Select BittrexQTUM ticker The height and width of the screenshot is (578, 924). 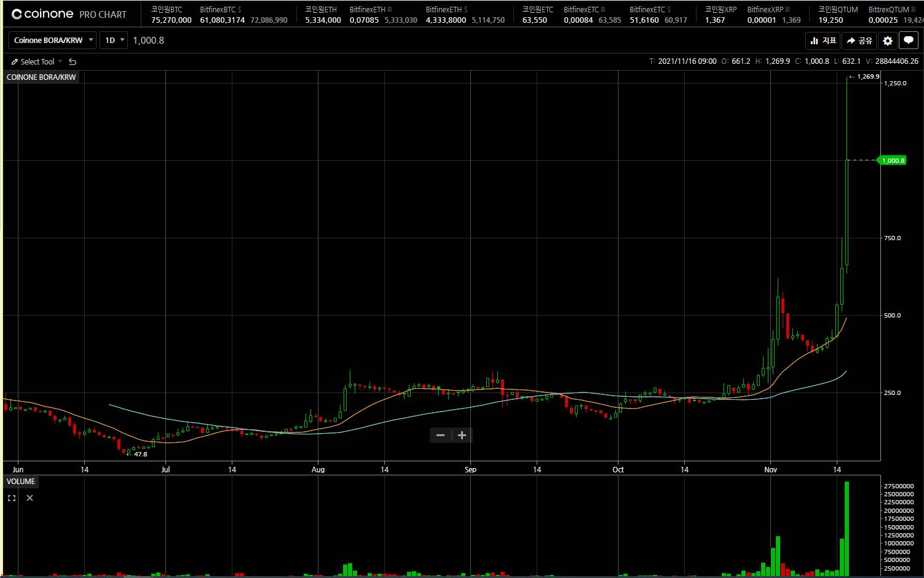[x=895, y=15]
